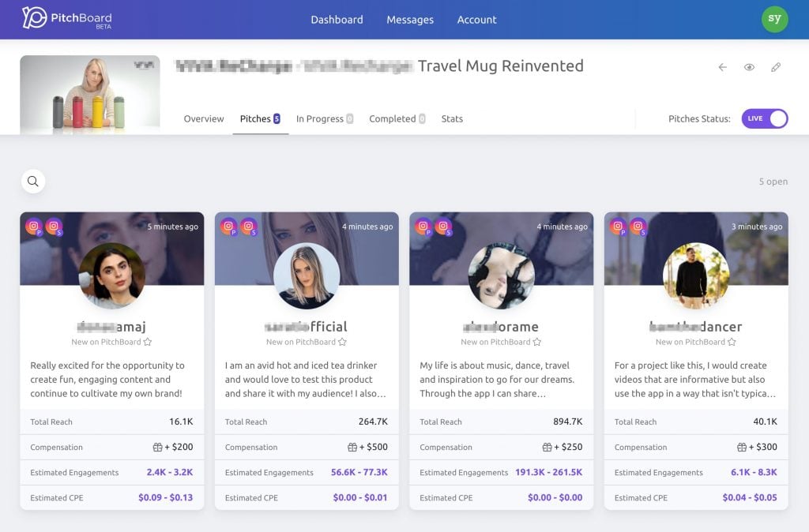Click the campaign travel mug thumbnail

pyautogui.click(x=90, y=95)
